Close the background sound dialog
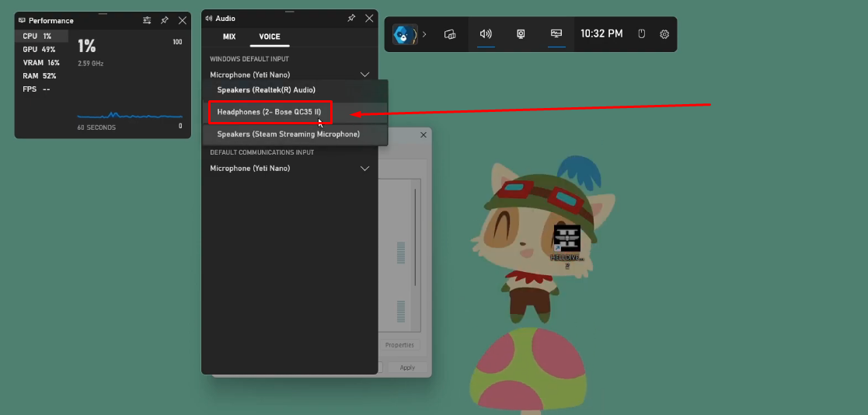Screen dimensions: 868x415 pos(423,135)
